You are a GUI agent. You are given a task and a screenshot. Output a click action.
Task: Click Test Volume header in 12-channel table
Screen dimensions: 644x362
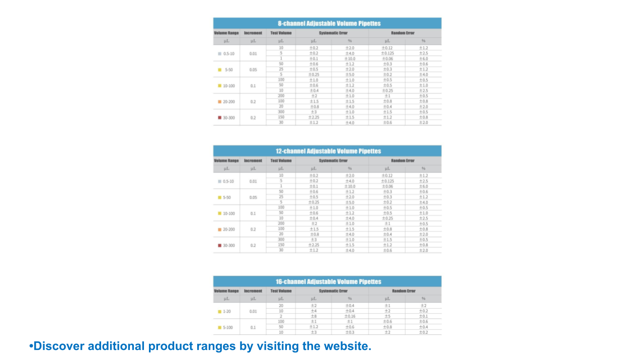281,161
